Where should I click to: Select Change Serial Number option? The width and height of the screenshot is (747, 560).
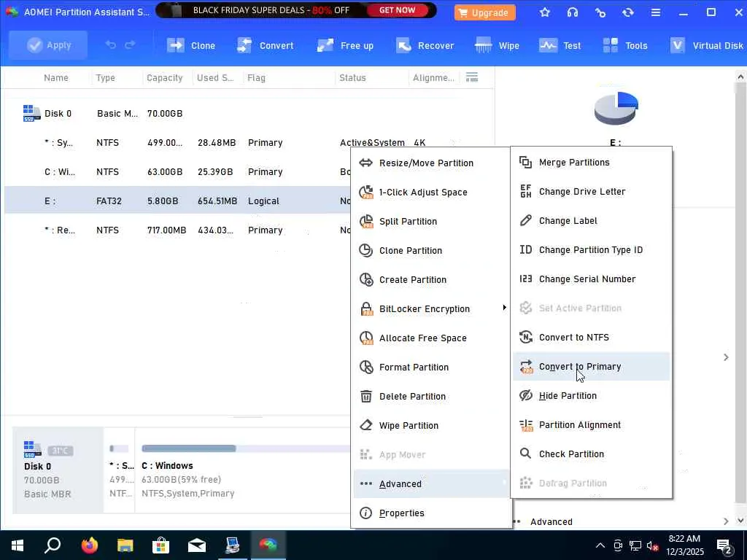click(x=591, y=279)
